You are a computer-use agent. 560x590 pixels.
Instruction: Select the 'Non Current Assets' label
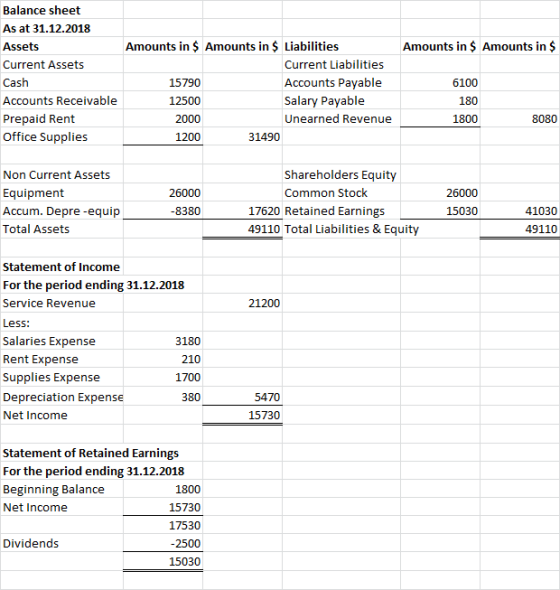56,175
